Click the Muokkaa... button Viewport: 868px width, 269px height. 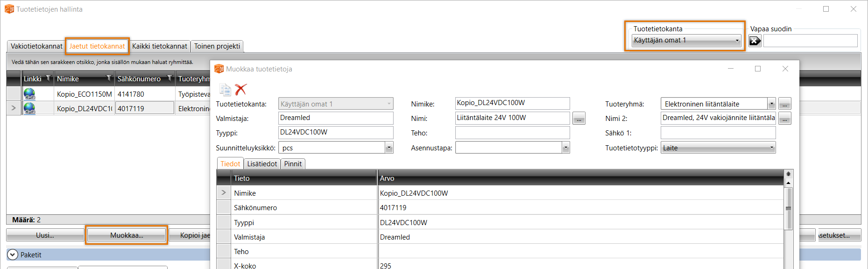(x=127, y=235)
